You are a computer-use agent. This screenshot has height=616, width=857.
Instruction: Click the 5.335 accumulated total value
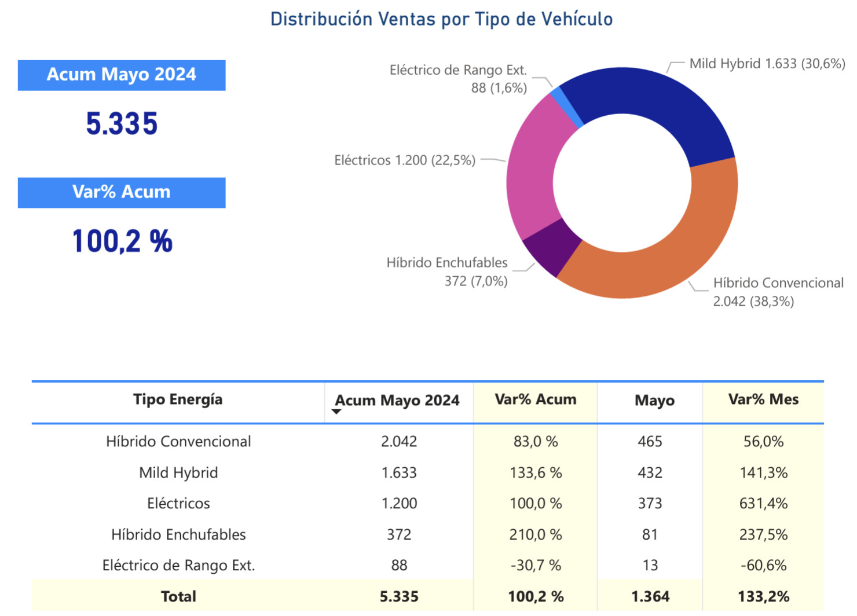(x=122, y=122)
